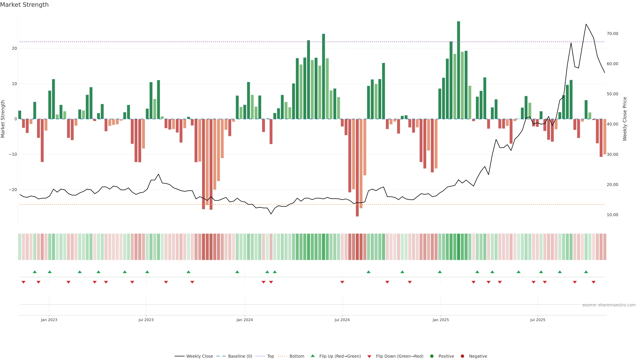Click the green Flip Up legend triangle
The width and height of the screenshot is (644, 362).
pos(312,356)
